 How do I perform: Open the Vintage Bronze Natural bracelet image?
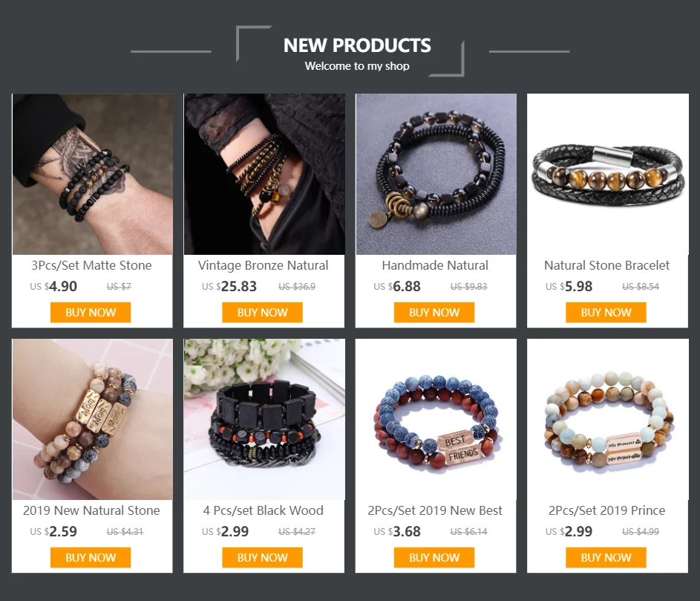264,174
